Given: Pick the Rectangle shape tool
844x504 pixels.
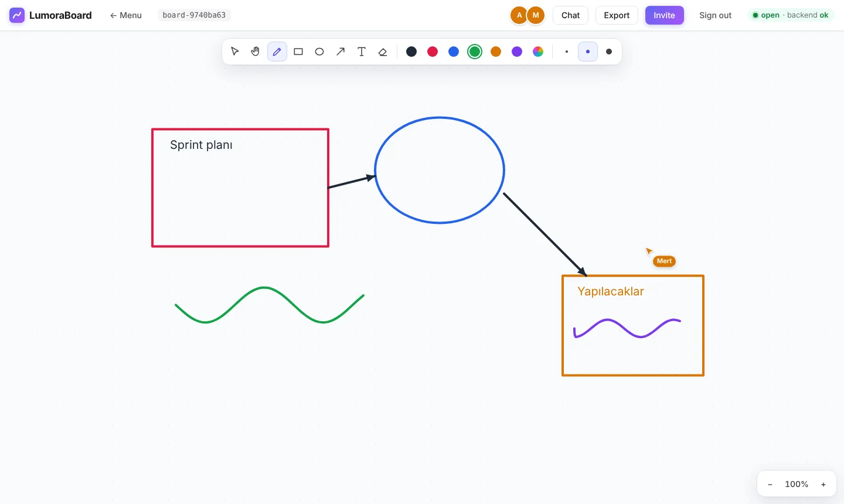Looking at the screenshot, I should (298, 52).
